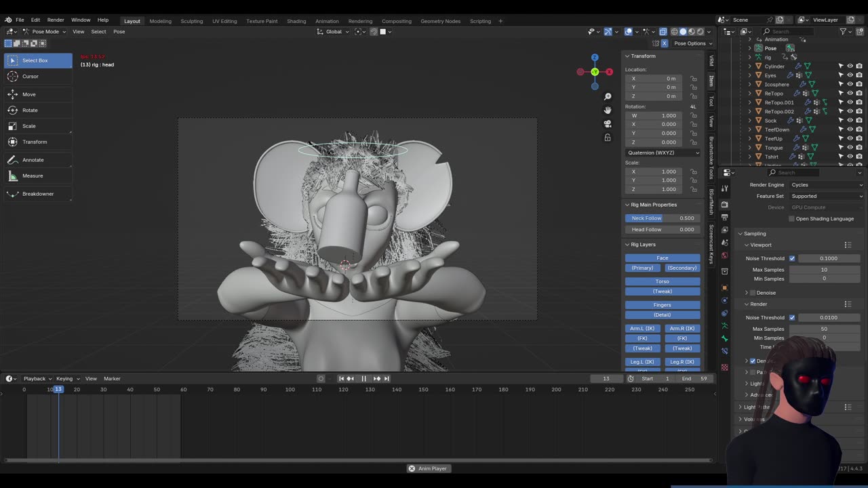Open the Render Engine Cycles dropdown
The width and height of the screenshot is (868, 488).
pyautogui.click(x=827, y=185)
